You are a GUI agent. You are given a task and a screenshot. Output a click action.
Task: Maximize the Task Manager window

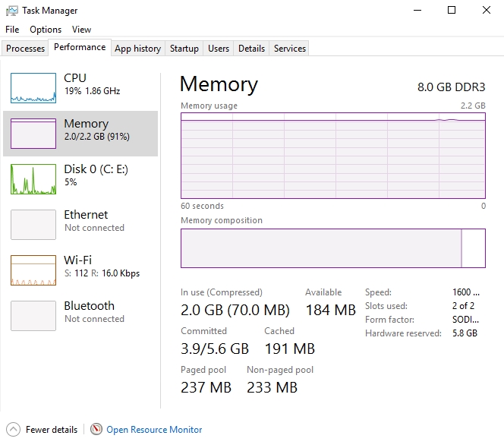pos(452,11)
